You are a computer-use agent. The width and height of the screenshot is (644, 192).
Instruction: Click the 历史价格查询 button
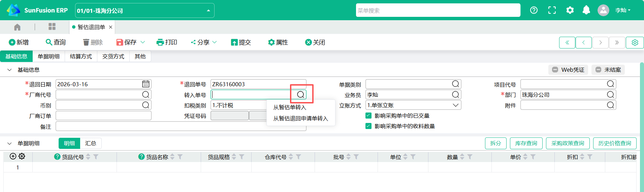614,143
